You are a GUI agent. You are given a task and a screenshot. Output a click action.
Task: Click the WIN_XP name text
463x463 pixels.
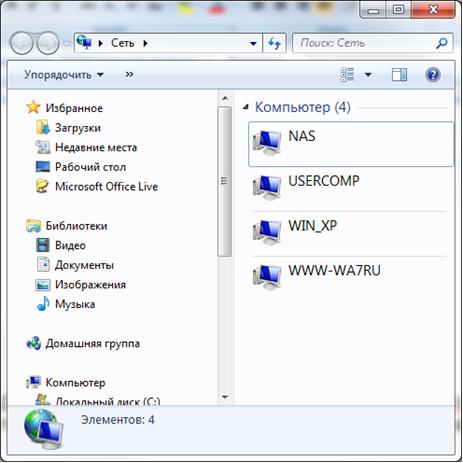click(313, 226)
